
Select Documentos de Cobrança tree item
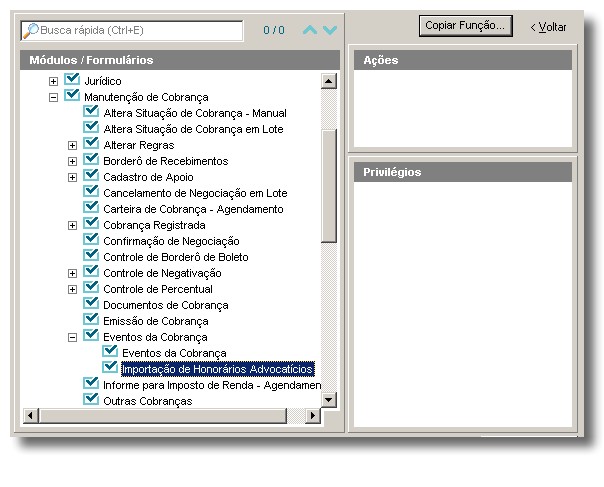point(166,305)
